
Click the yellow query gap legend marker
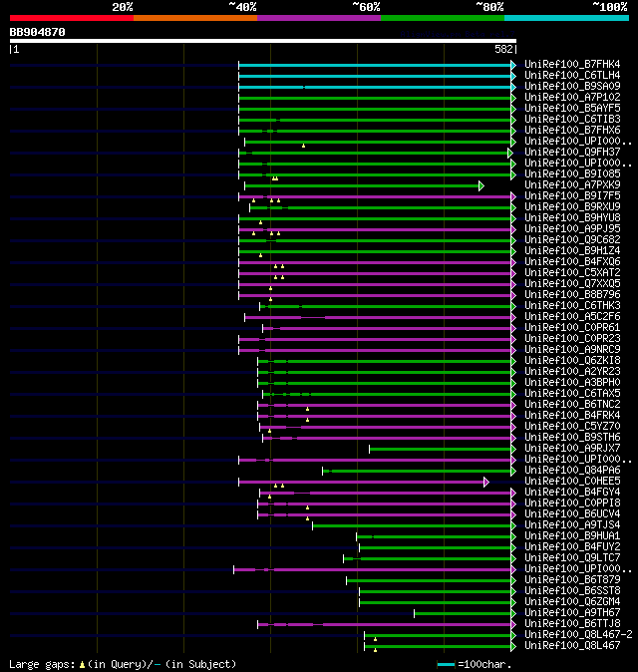click(82, 665)
